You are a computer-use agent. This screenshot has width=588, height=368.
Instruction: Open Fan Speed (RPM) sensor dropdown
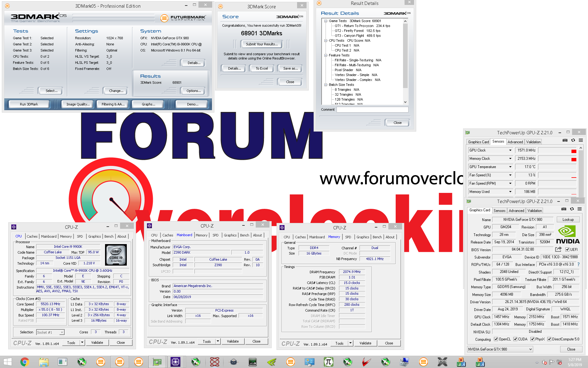tap(510, 183)
